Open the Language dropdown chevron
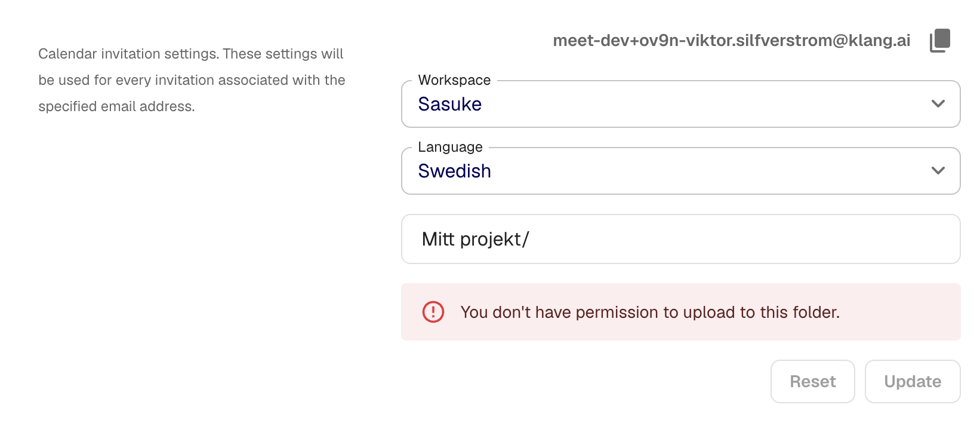The image size is (980, 423). click(938, 170)
